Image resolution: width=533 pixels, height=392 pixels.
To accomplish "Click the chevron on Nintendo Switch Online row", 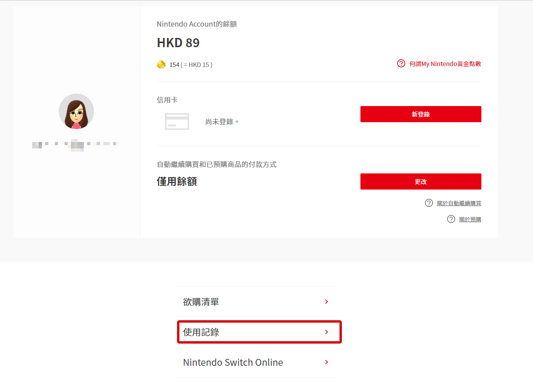I will click(x=327, y=362).
